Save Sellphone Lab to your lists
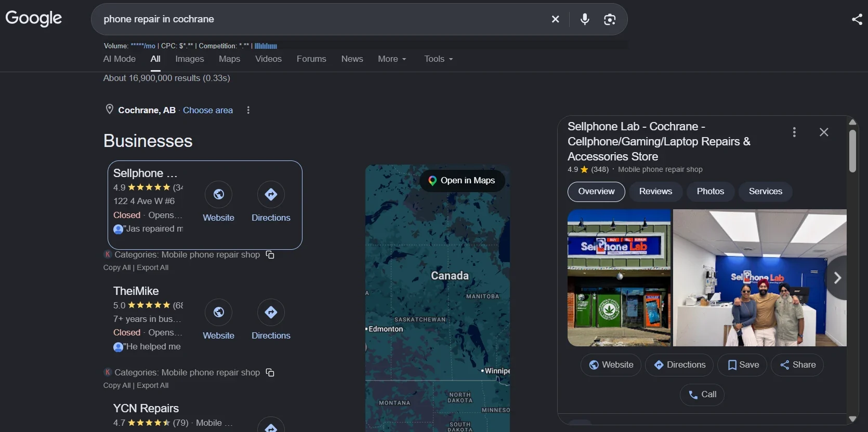This screenshot has height=432, width=868. click(x=742, y=365)
